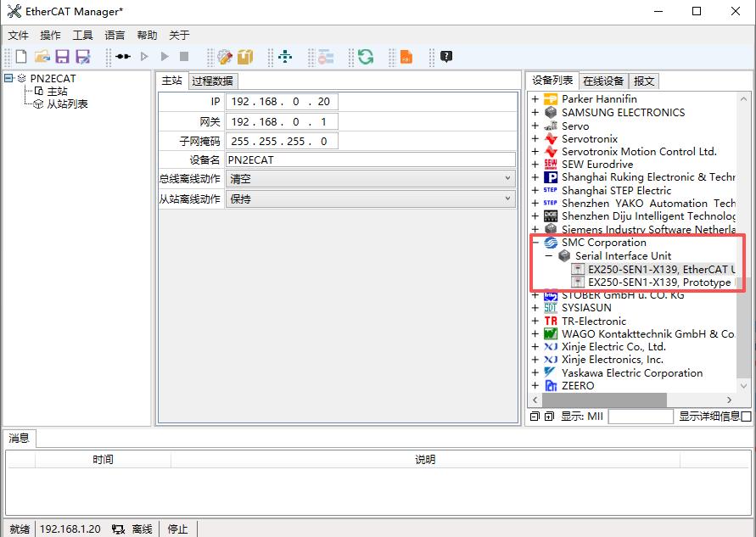Open an existing project folder

(x=42, y=56)
